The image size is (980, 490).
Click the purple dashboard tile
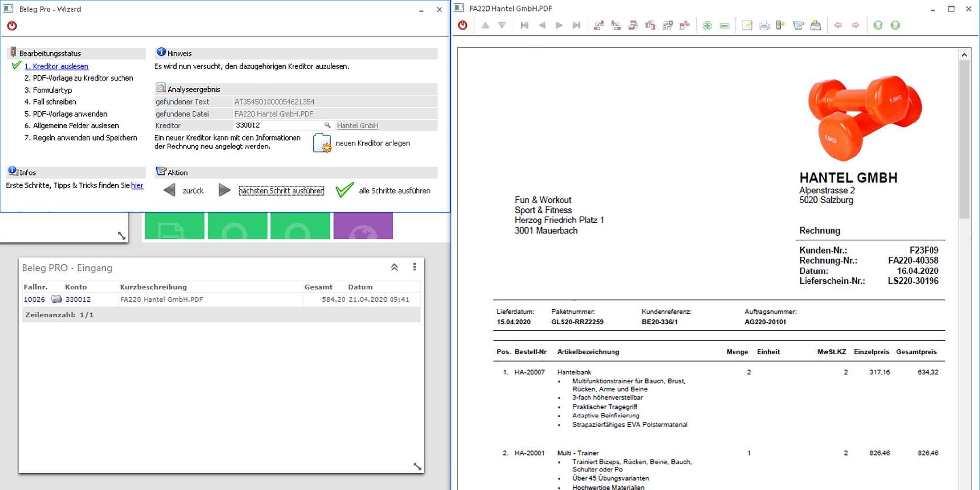point(363,226)
